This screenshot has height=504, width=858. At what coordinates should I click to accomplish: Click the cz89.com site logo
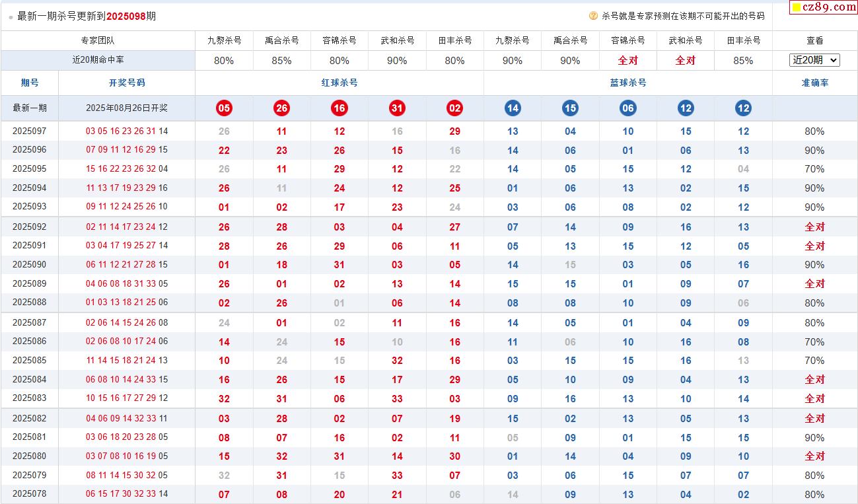coord(824,7)
